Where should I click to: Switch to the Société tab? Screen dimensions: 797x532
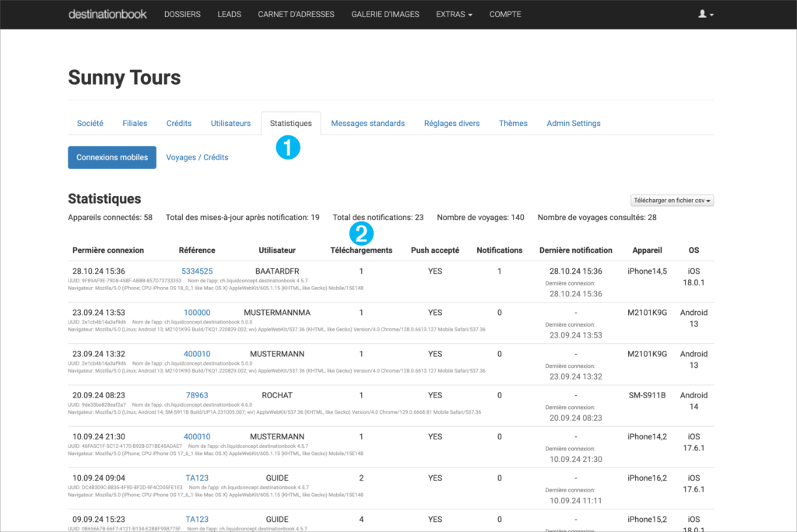pyautogui.click(x=90, y=123)
